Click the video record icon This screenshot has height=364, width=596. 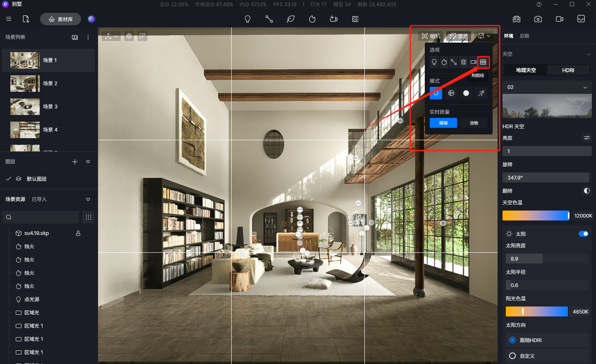pos(560,19)
